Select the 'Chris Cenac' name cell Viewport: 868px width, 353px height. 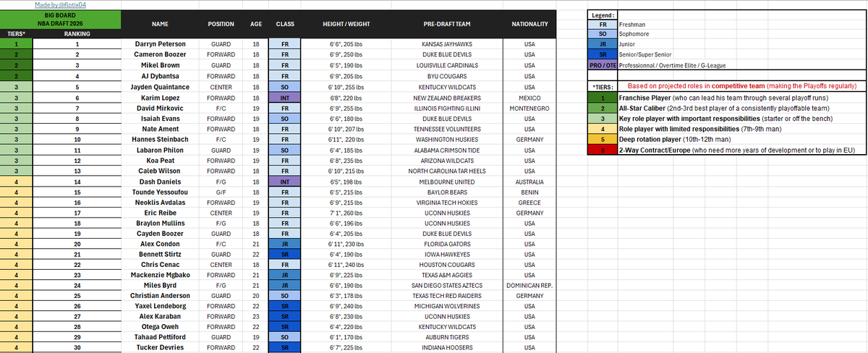pyautogui.click(x=161, y=265)
